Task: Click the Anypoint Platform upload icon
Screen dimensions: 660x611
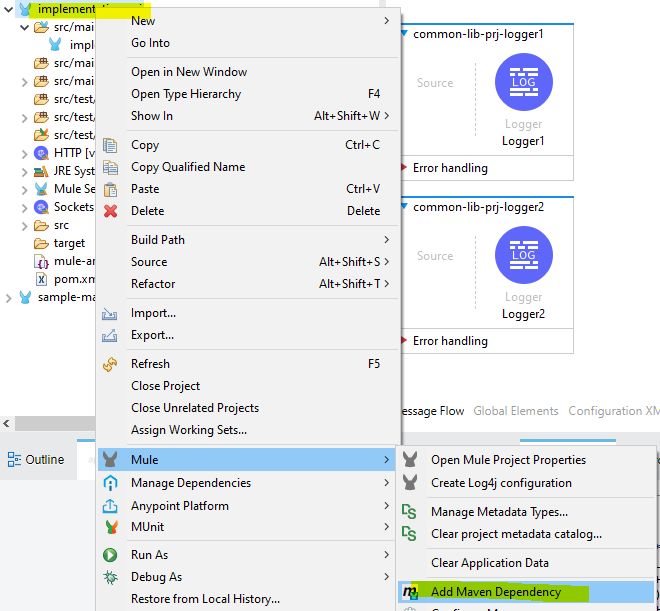Action: point(110,506)
